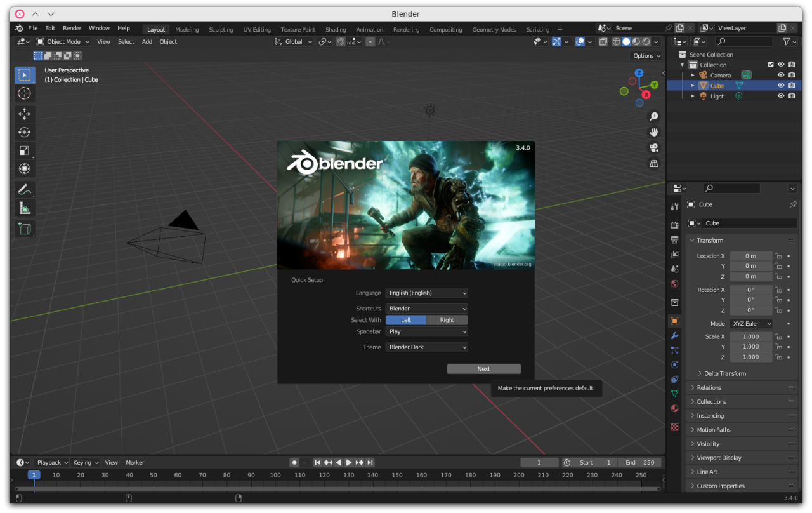Toggle camera view icon in viewport

[x=653, y=148]
